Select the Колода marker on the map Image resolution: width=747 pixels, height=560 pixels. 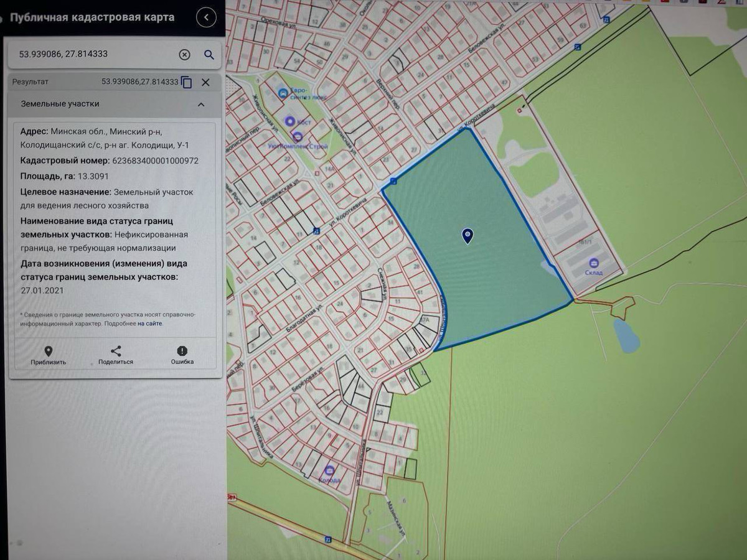pos(329,470)
